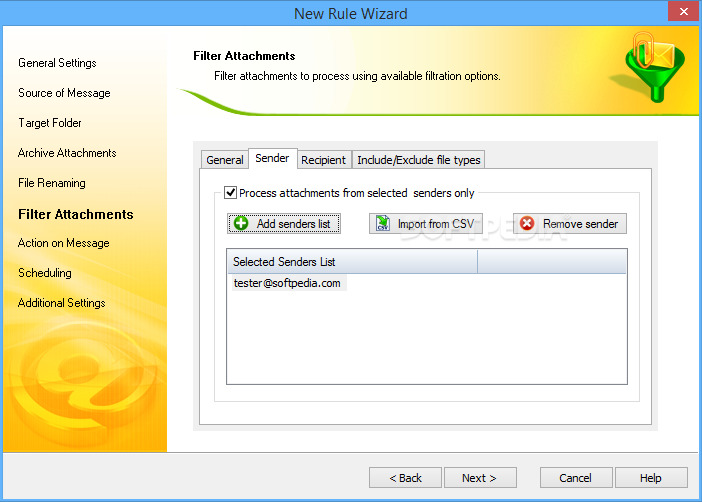Click the CSV file import icon
This screenshot has width=702, height=502.
382,223
